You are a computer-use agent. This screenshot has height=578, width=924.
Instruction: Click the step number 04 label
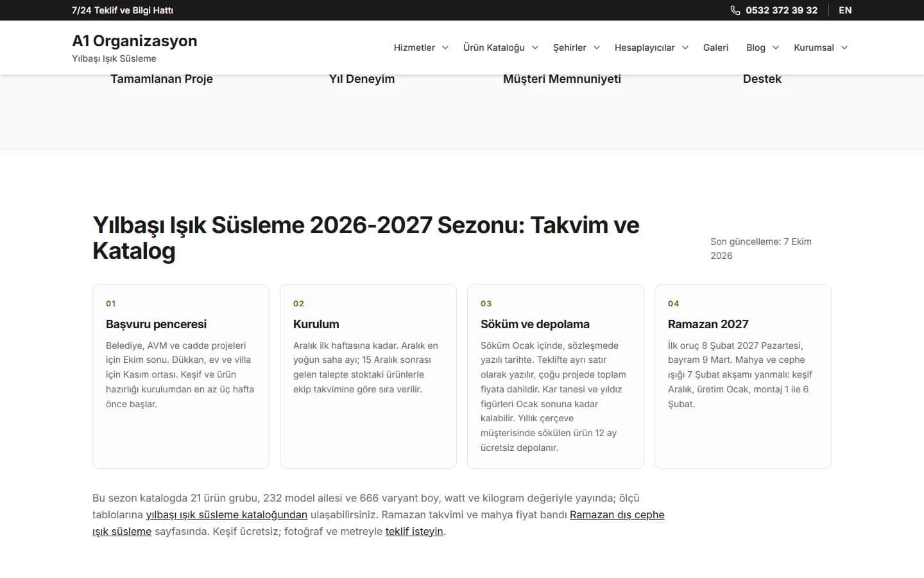pyautogui.click(x=674, y=304)
